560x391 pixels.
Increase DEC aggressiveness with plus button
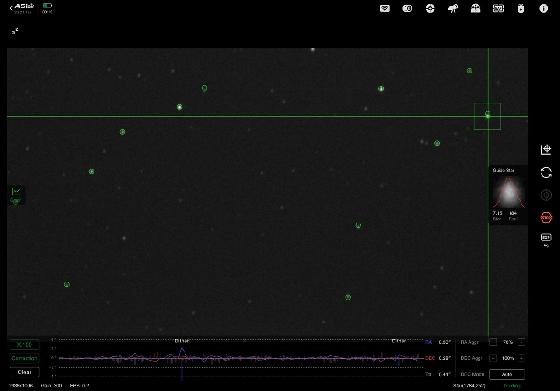521,358
